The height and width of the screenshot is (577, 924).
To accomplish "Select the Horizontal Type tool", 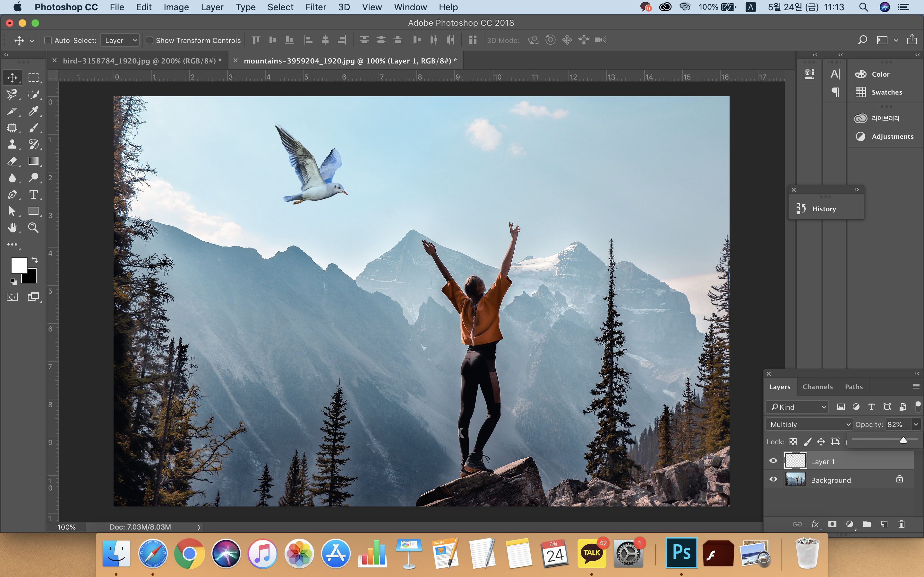I will click(x=34, y=195).
